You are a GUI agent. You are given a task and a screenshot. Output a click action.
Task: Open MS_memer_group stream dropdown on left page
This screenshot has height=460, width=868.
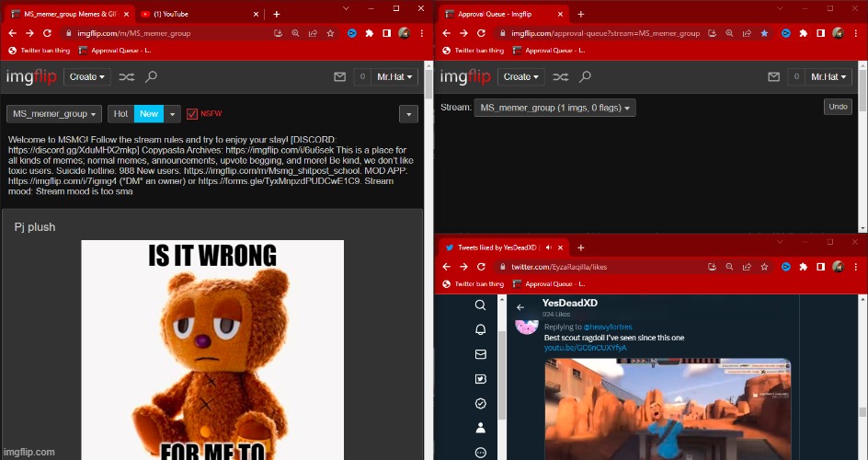point(54,113)
